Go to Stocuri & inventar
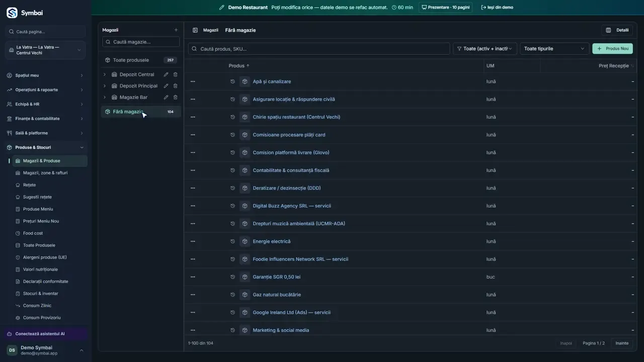Viewport: 644px width, 362px height. [x=40, y=294]
